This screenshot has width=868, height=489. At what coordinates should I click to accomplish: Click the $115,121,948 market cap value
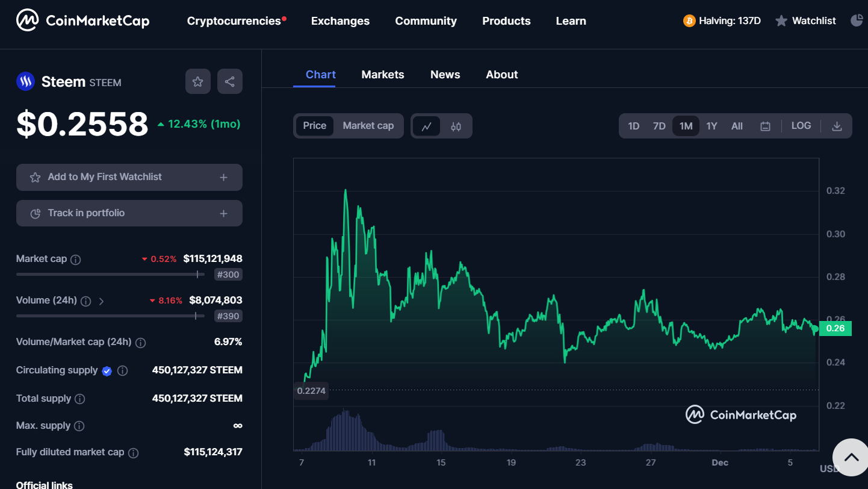click(213, 259)
